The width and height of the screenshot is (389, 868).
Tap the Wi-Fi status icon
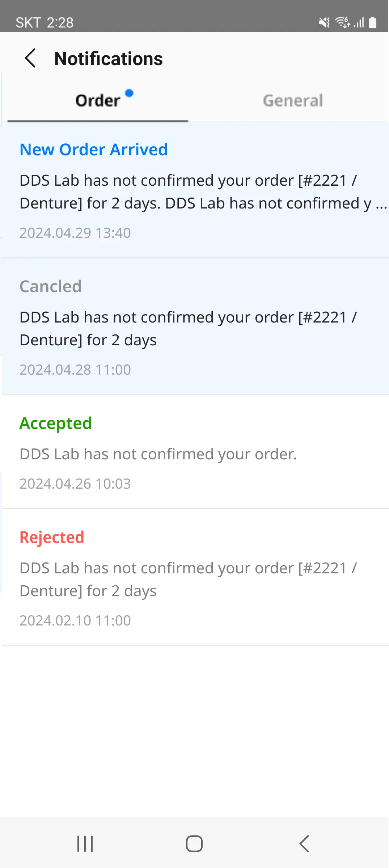tap(342, 22)
